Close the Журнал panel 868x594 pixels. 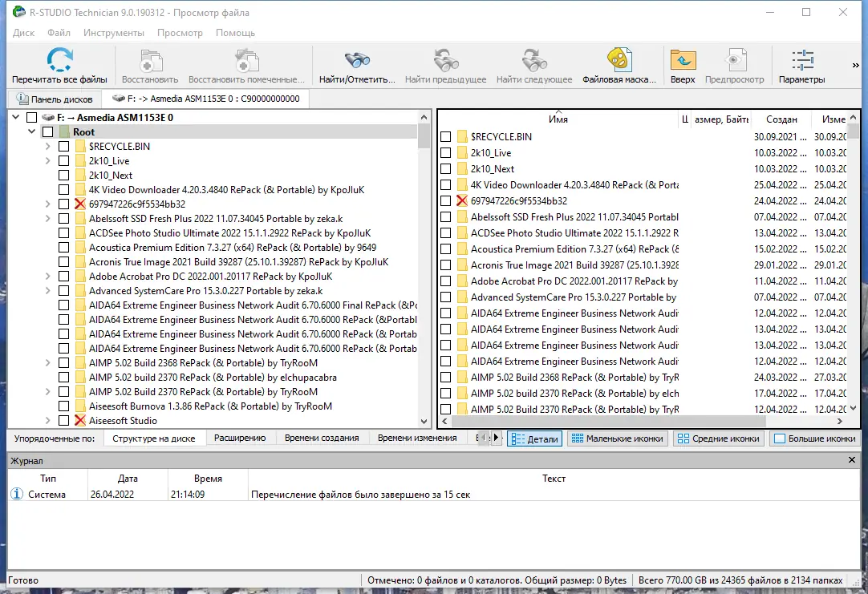[x=852, y=460]
